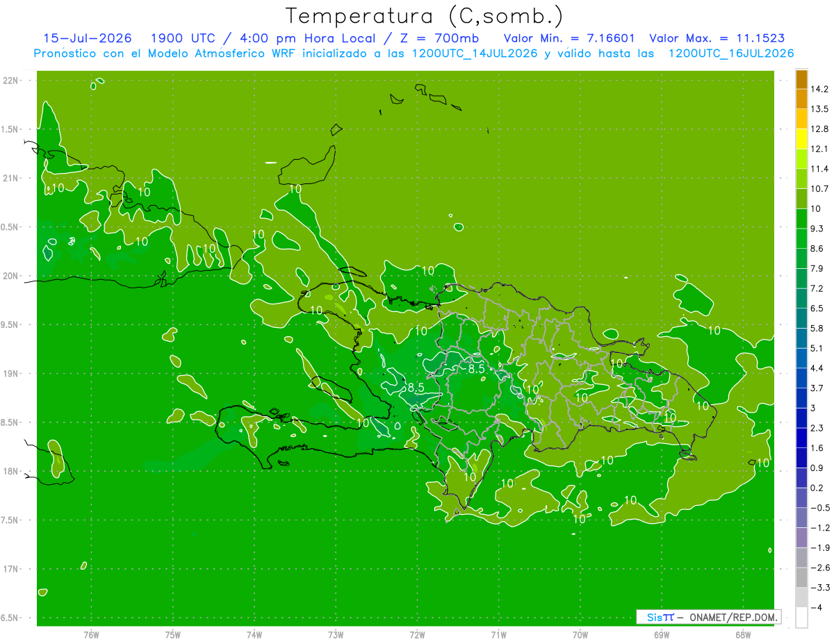Click the '76W' longitude axis label

[x=91, y=634]
